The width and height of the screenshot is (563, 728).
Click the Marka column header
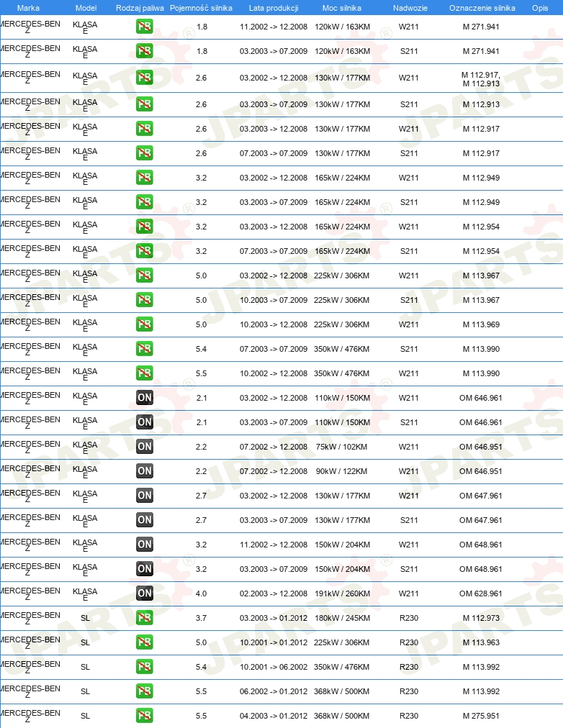28,8
